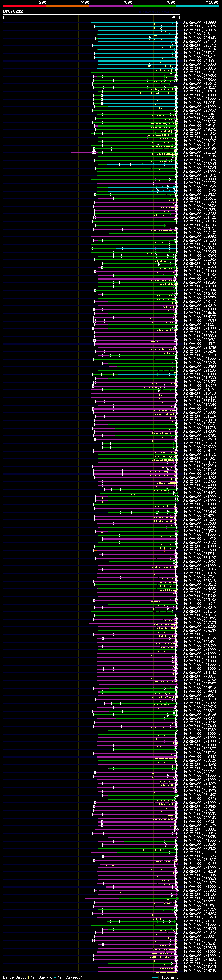Select label UniRef100_Q40358
The image size is (222, 980).
tap(199, 65)
